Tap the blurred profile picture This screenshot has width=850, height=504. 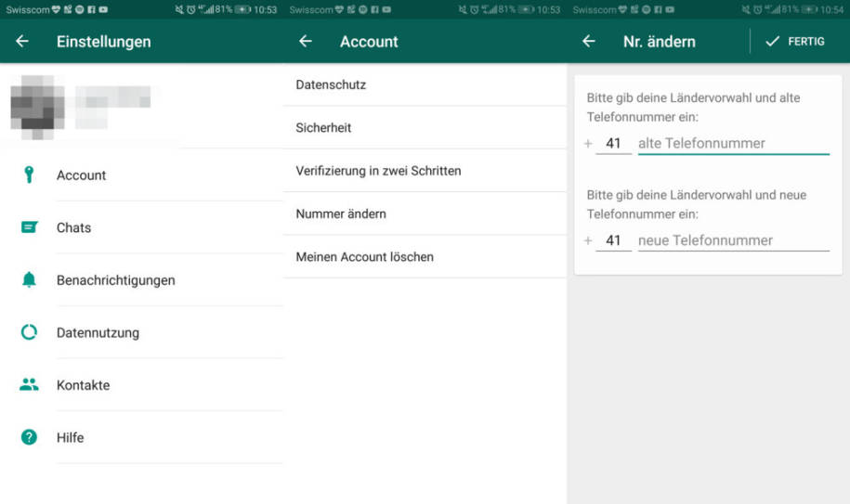37,105
